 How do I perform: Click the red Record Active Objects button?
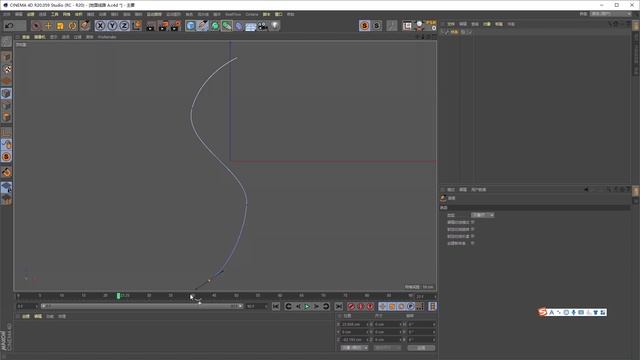pyautogui.click(x=351, y=306)
